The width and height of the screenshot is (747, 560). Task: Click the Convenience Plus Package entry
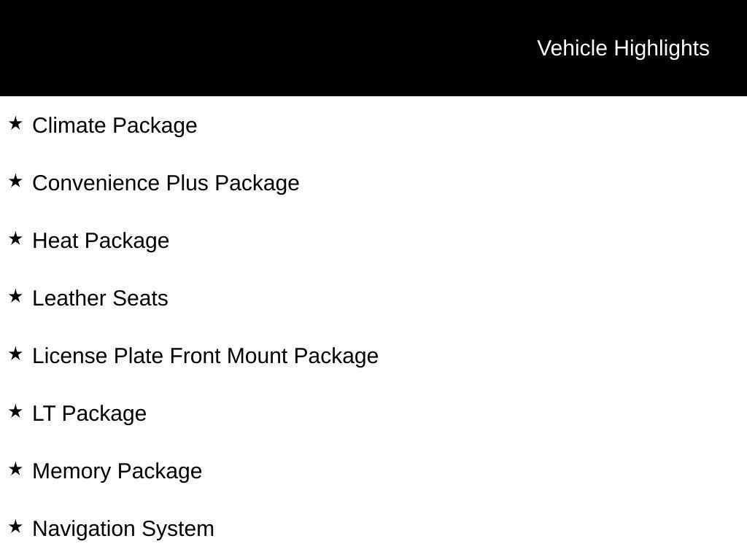(166, 183)
